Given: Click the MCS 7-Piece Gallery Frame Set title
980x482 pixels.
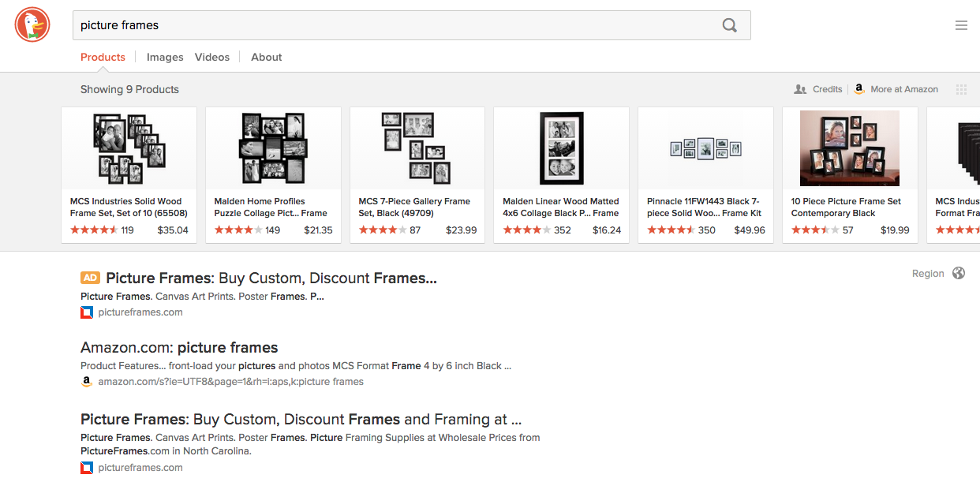Looking at the screenshot, I should click(414, 207).
